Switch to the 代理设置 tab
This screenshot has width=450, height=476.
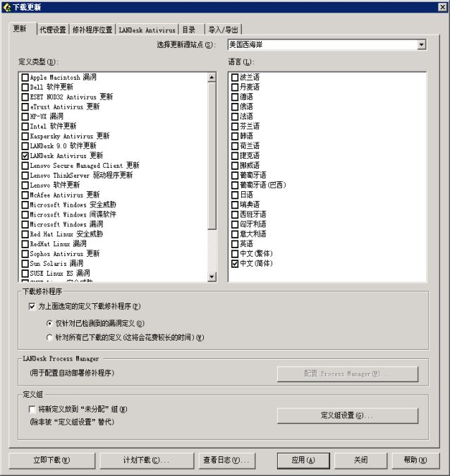pos(53,30)
